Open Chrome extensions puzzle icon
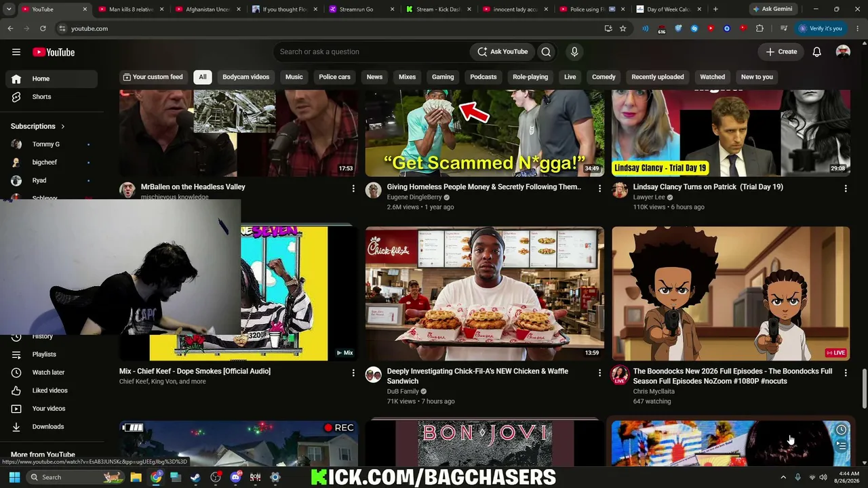 (759, 28)
